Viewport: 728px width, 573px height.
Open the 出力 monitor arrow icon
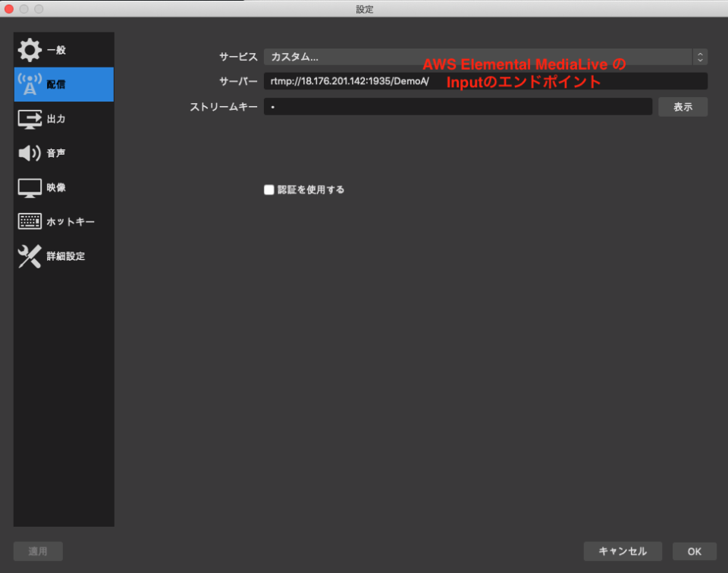coord(30,119)
